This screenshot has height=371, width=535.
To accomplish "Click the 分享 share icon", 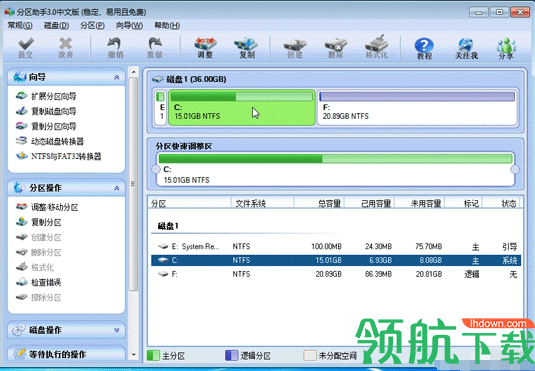I will coord(506,48).
